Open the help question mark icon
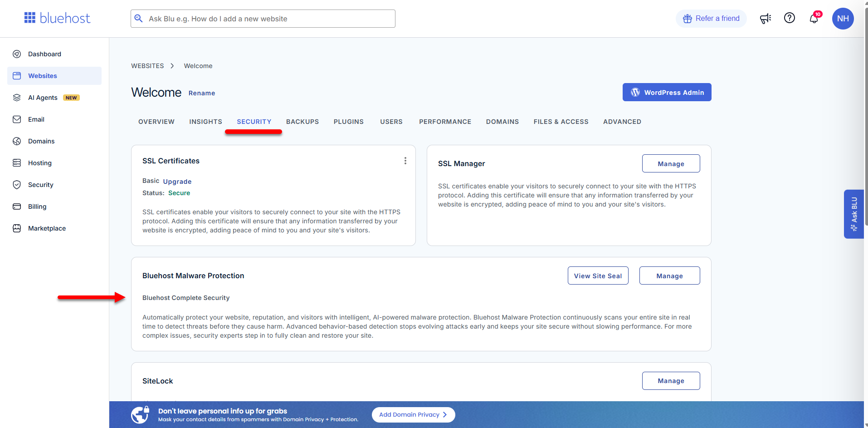Screen dimensions: 868x428 [790, 18]
